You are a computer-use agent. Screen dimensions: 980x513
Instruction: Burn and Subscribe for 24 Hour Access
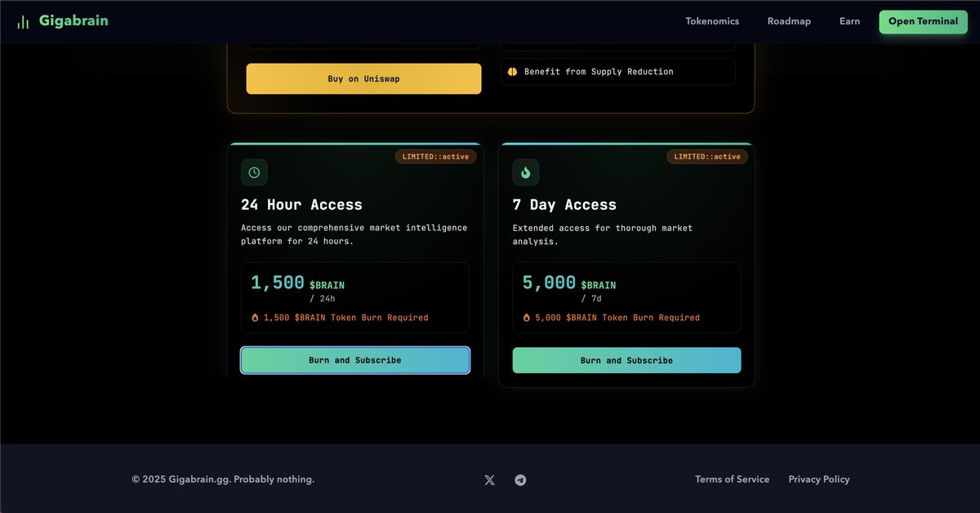tap(355, 360)
